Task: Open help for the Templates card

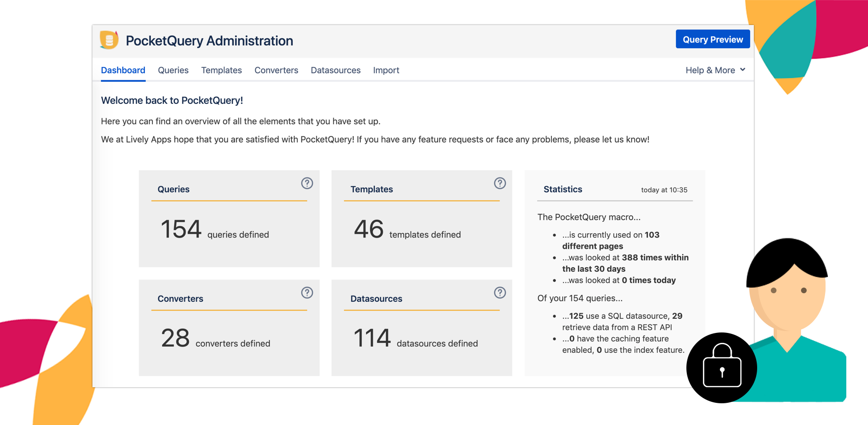Action: pyautogui.click(x=500, y=183)
